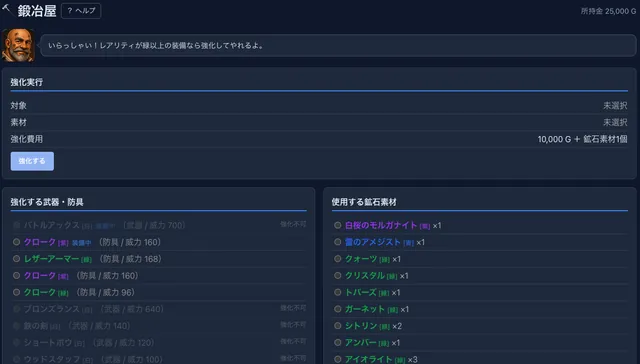The height and width of the screenshot is (364, 640).
Task: Click the 強化費用 label
Action: click(27, 139)
